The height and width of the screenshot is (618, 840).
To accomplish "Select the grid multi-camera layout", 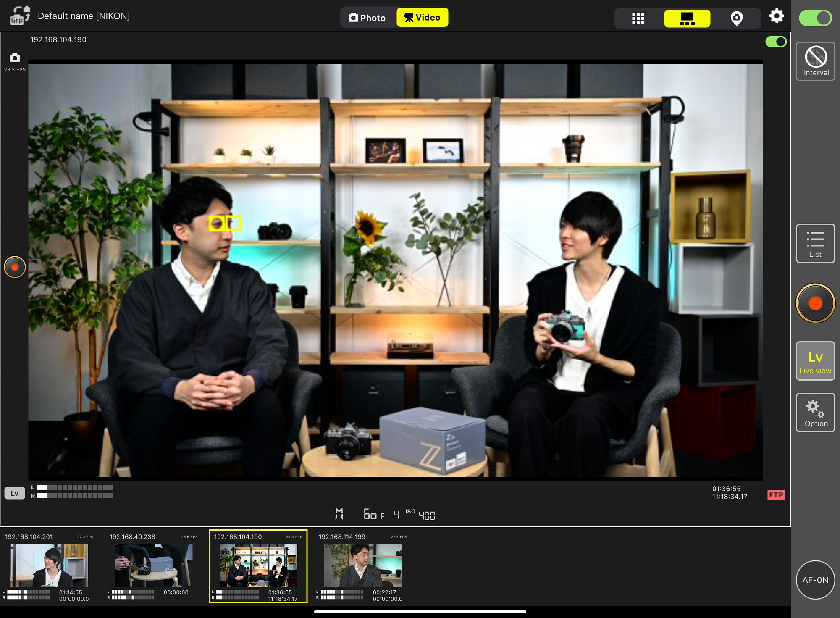I will tap(638, 18).
